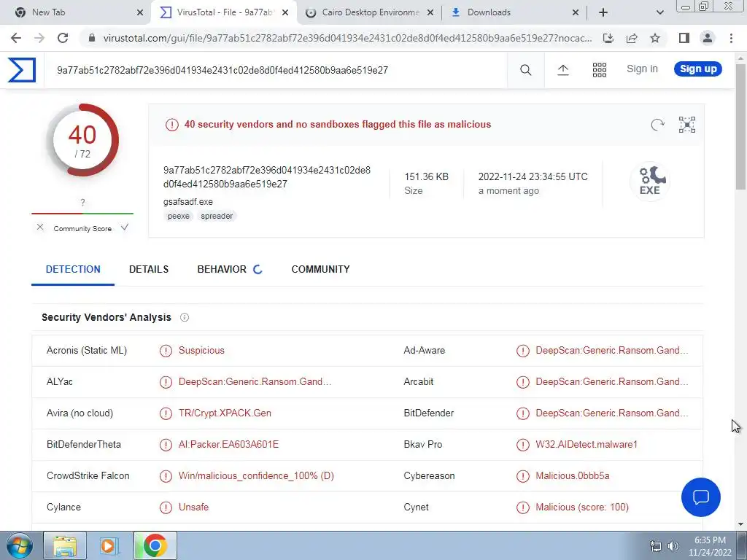Click the 2022-11-24 23:34:55 UTC timestamp

[533, 176]
